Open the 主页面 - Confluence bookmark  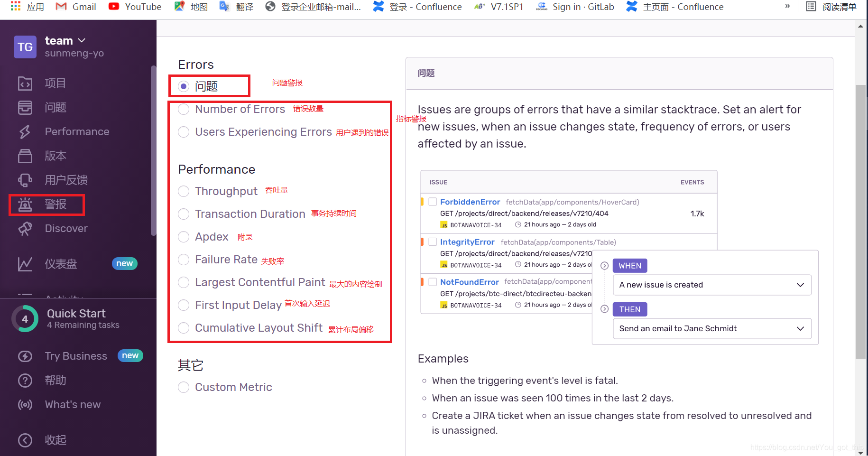675,7
